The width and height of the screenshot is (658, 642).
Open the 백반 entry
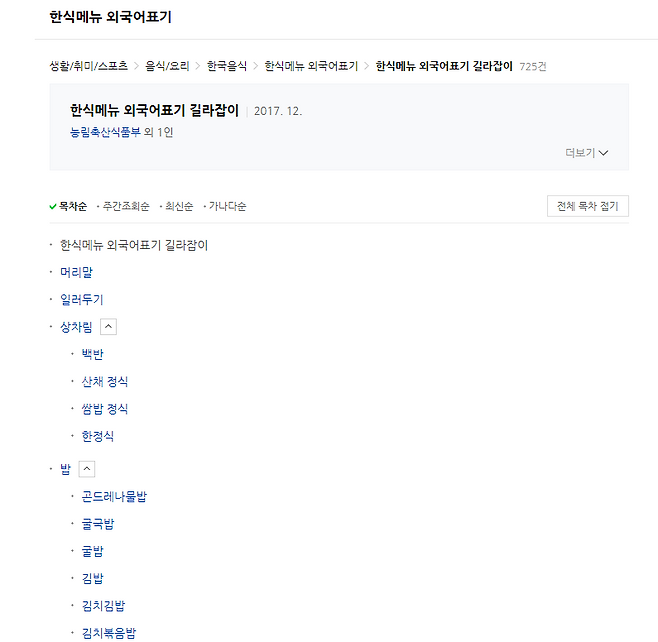click(x=93, y=354)
